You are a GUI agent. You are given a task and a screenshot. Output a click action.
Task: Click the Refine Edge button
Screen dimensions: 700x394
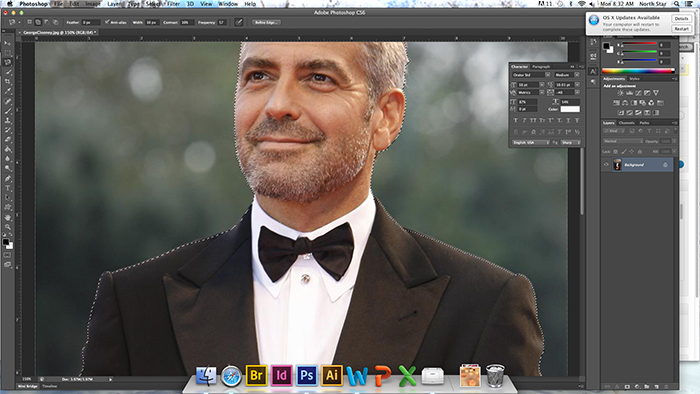pos(267,22)
